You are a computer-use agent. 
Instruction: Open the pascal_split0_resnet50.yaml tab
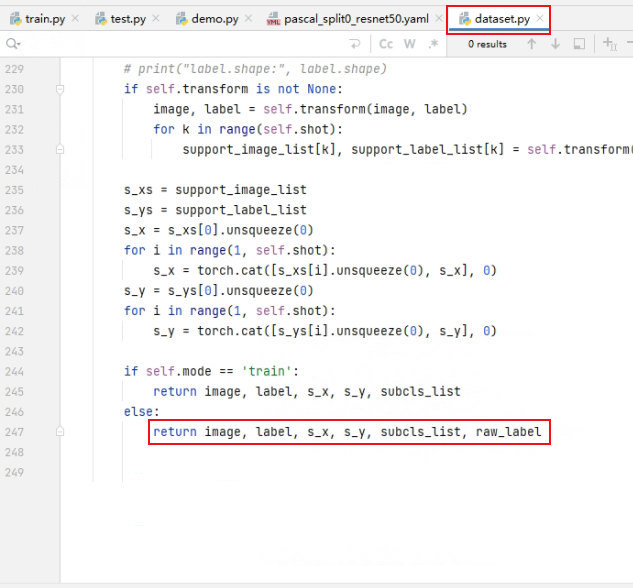[348, 19]
